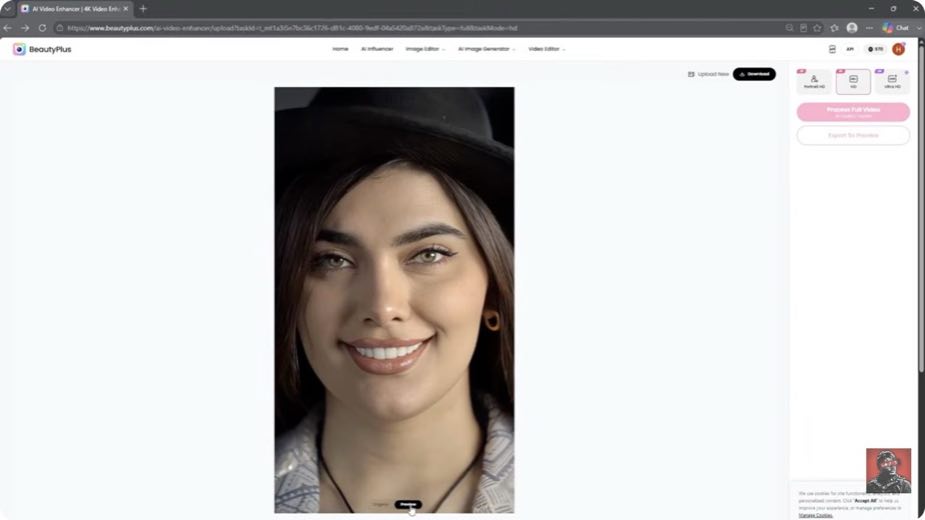Reload the page with the refresh icon
The height and width of the screenshot is (520, 925).
pyautogui.click(x=42, y=28)
